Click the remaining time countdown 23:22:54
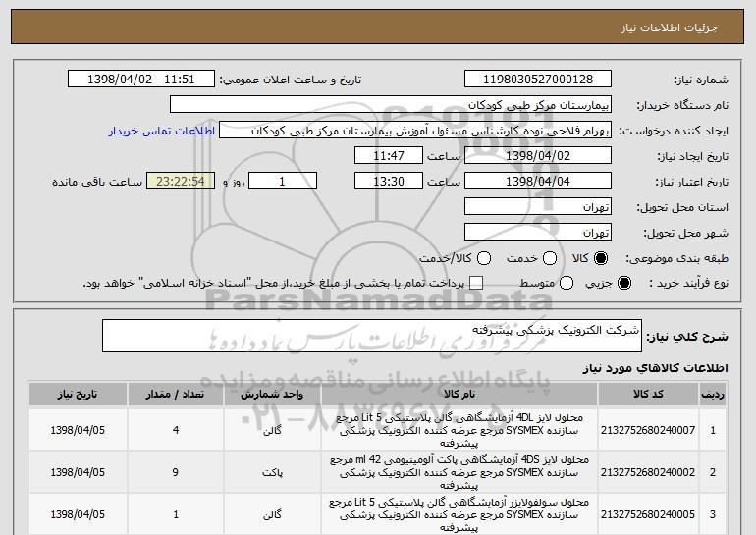Viewport: 756px width, 535px height. click(x=181, y=182)
